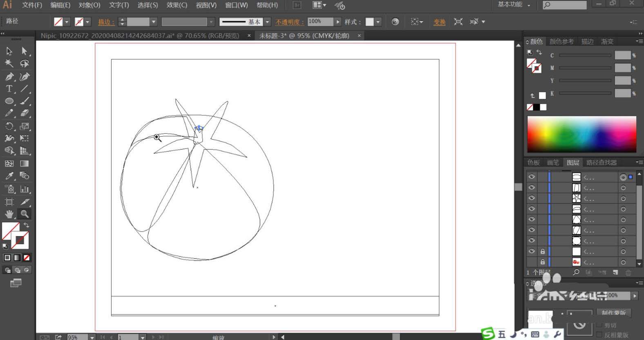Open the 基本 brush definition dropdown
Screen dimensions: 644x340
pos(268,22)
